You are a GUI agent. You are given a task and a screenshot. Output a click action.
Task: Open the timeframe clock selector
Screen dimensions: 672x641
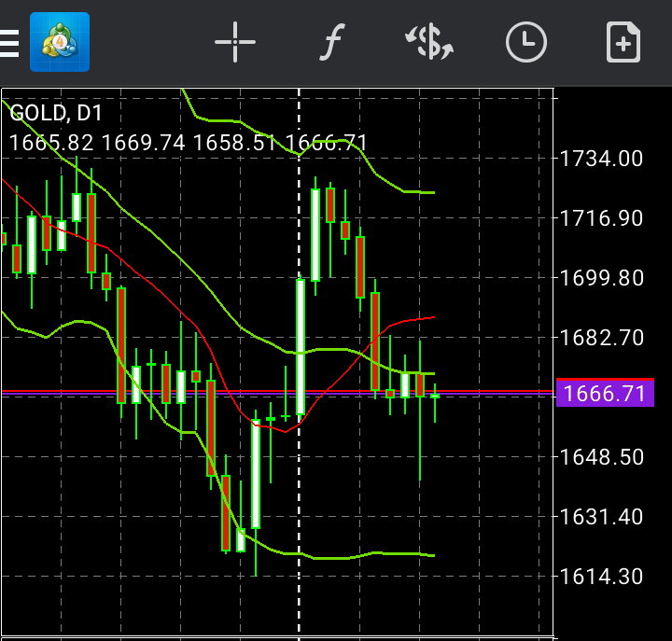[x=525, y=42]
